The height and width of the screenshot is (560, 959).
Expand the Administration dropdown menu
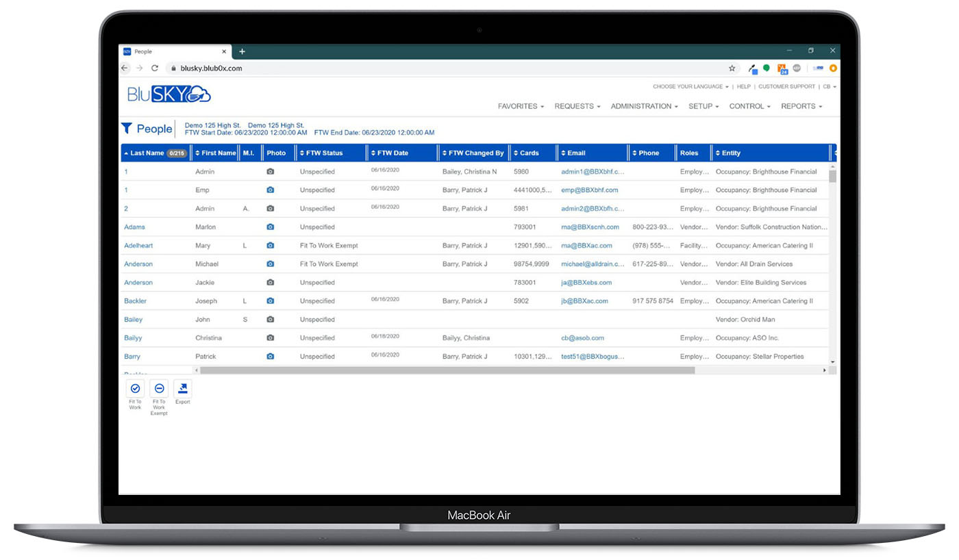pos(644,107)
